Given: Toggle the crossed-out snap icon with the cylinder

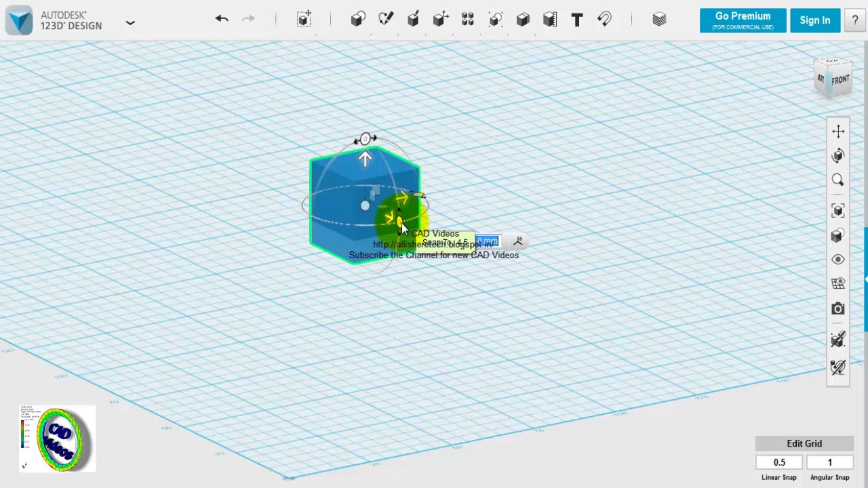Looking at the screenshot, I should pos(838,367).
